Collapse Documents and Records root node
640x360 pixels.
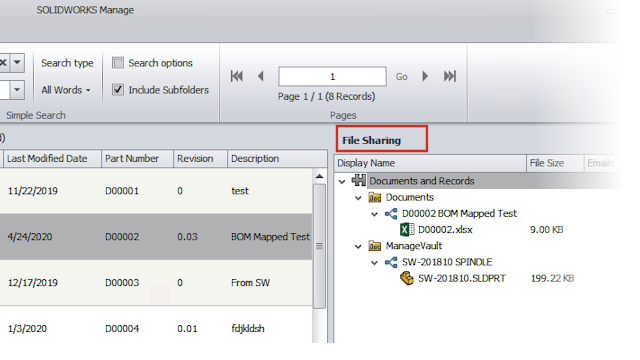tap(342, 182)
